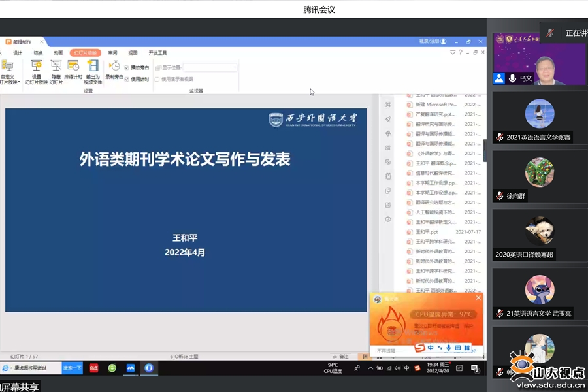Expand the ribbon options chevron near help

[x=453, y=53]
